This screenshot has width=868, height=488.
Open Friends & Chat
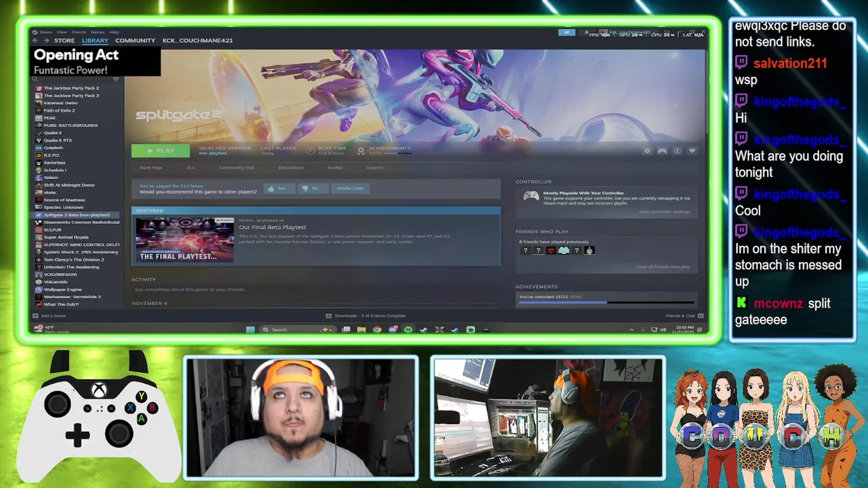(684, 316)
